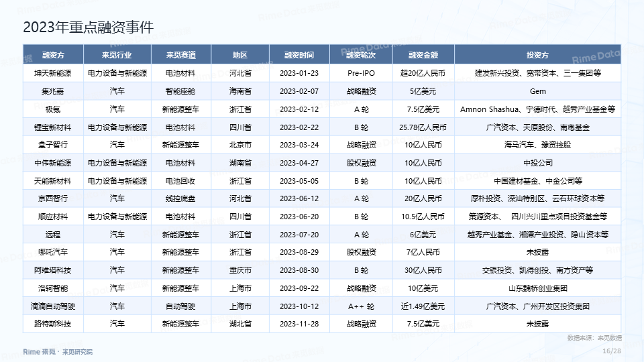Select the date 2023-06-12 cell

[299, 198]
